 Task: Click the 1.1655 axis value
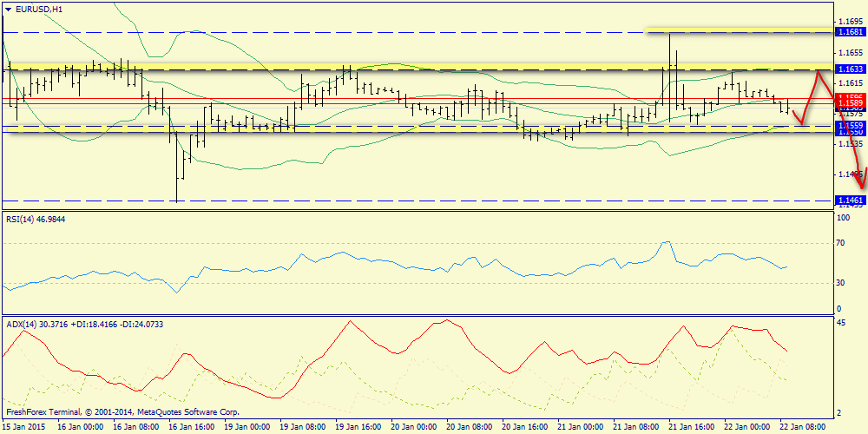coord(852,52)
